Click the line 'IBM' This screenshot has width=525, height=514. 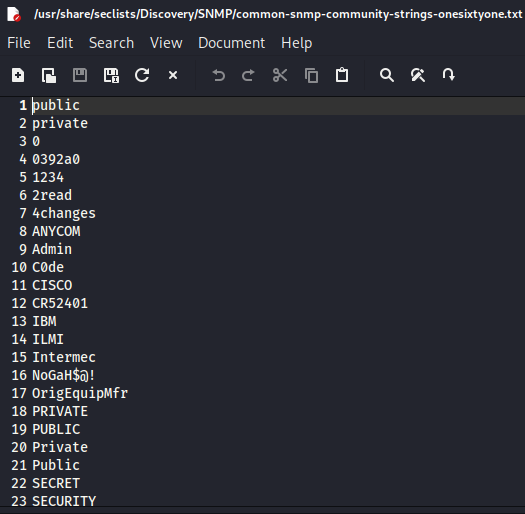pos(44,321)
